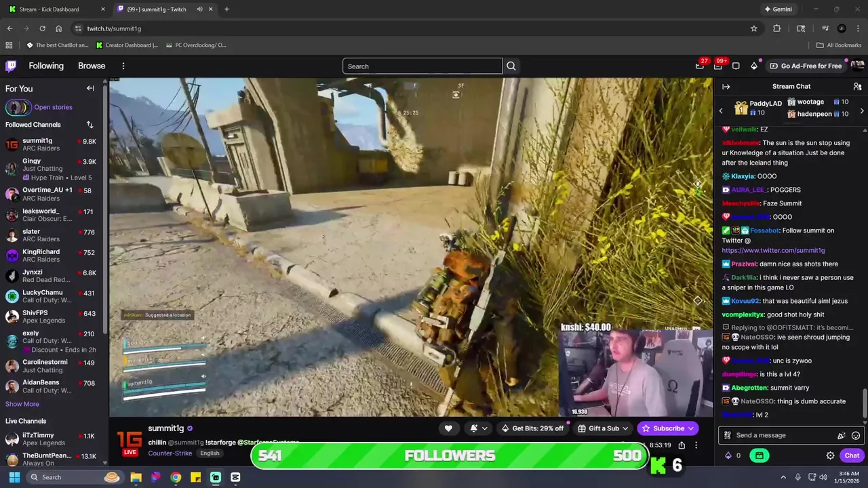Viewport: 868px width, 488px height.
Task: Open Chrome from the Windows taskbar
Action: tap(176, 477)
